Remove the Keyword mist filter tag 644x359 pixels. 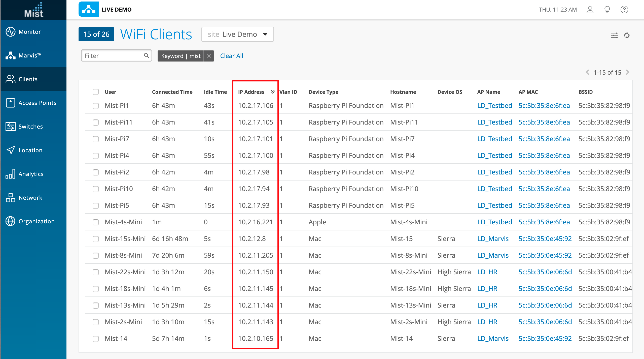(209, 56)
